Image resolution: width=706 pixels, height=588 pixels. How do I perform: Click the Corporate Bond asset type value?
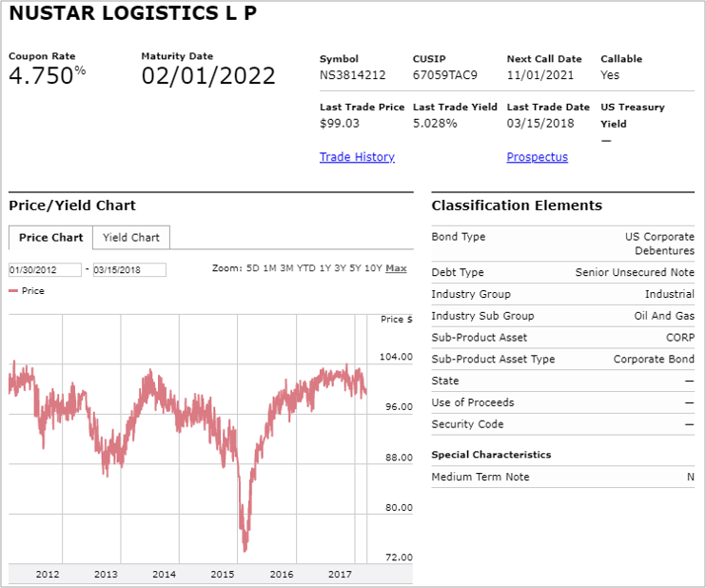click(654, 359)
